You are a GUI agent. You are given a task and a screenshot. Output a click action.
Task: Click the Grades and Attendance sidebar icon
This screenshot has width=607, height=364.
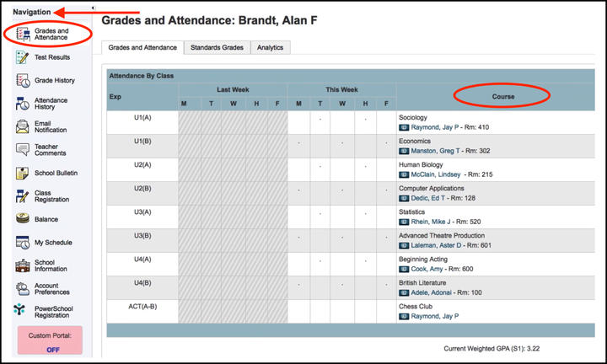click(x=23, y=34)
